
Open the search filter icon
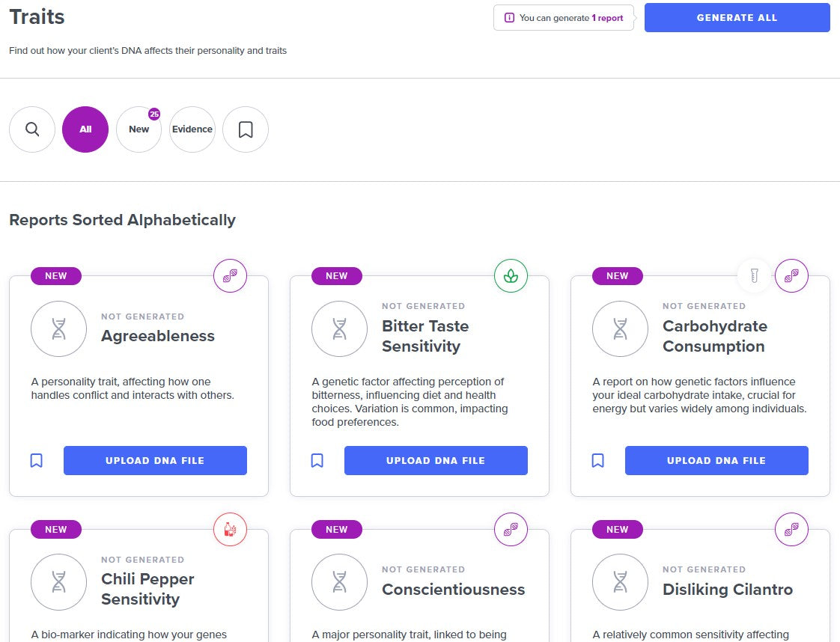coord(31,129)
